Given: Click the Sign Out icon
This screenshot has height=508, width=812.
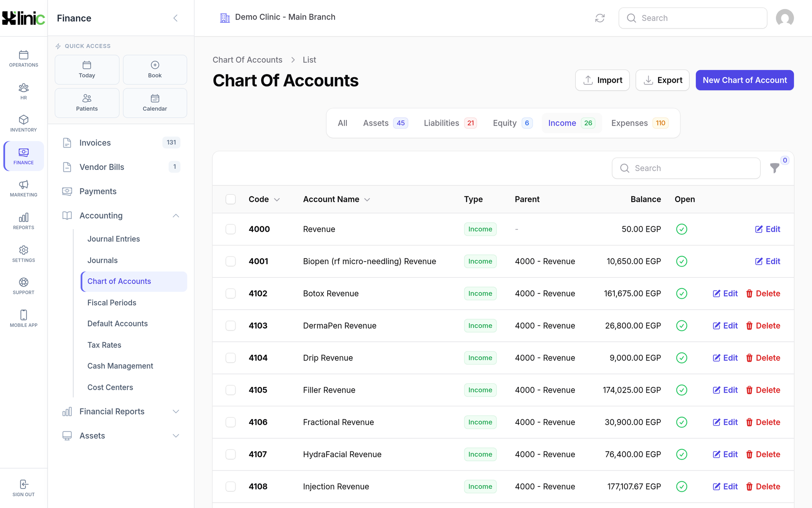Looking at the screenshot, I should pos(24,488).
